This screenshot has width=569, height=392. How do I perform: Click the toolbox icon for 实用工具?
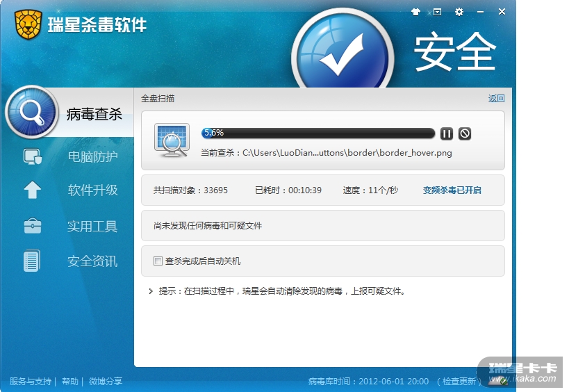click(x=32, y=225)
